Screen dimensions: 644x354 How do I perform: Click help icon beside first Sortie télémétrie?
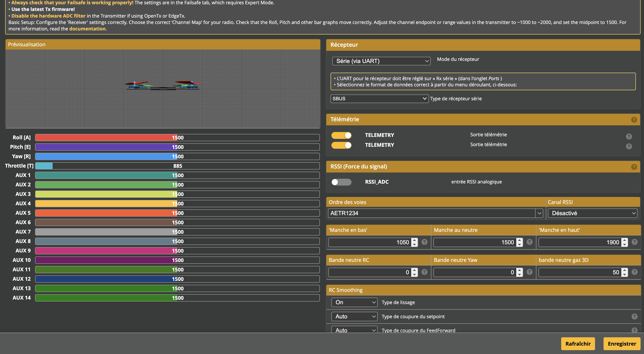(x=629, y=136)
